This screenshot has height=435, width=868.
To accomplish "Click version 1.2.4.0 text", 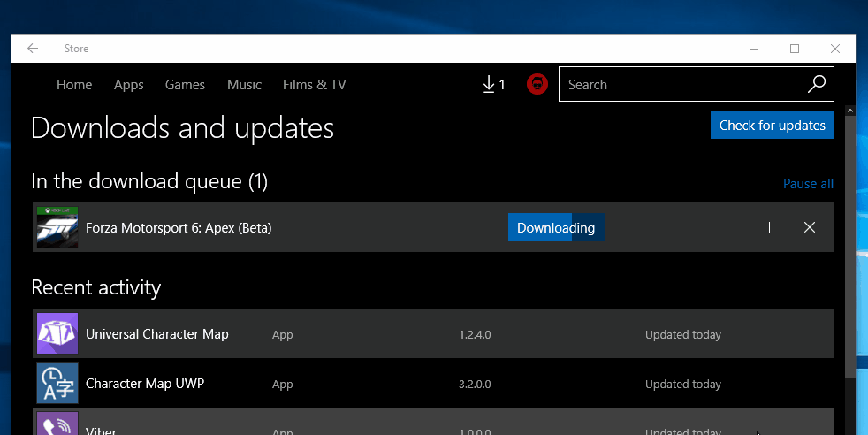I will [475, 335].
